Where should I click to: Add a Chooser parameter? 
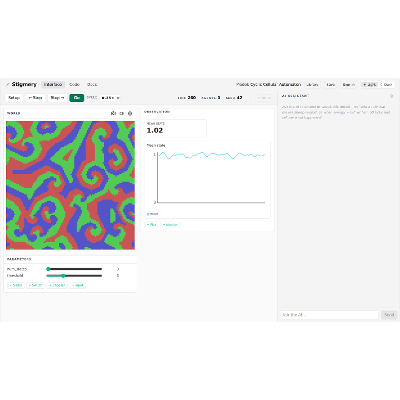pos(57,285)
